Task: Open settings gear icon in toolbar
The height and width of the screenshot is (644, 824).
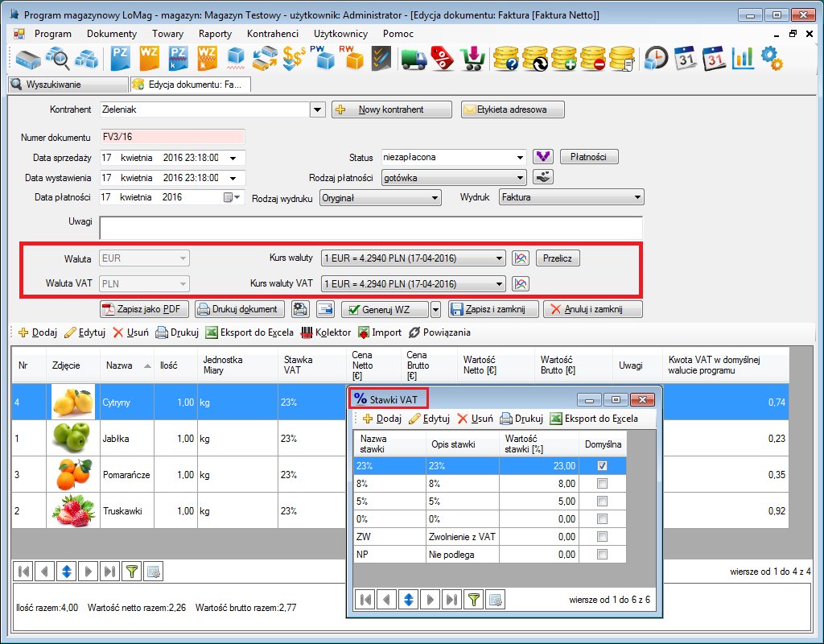Action: click(771, 58)
